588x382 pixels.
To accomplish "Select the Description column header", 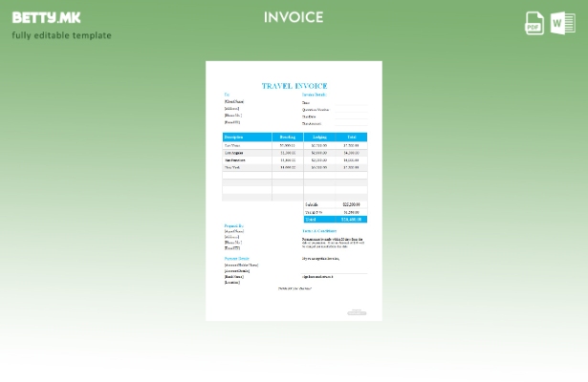I will [235, 138].
